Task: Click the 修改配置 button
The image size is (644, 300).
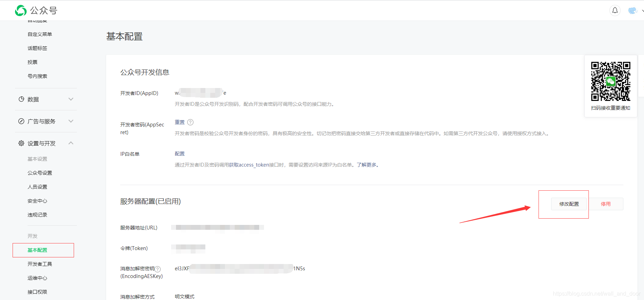Action: (569, 204)
